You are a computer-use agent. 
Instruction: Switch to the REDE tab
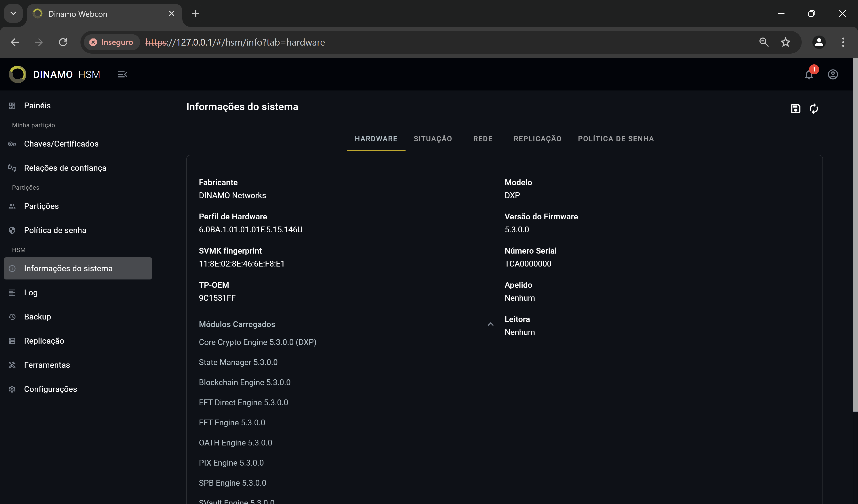[483, 139]
